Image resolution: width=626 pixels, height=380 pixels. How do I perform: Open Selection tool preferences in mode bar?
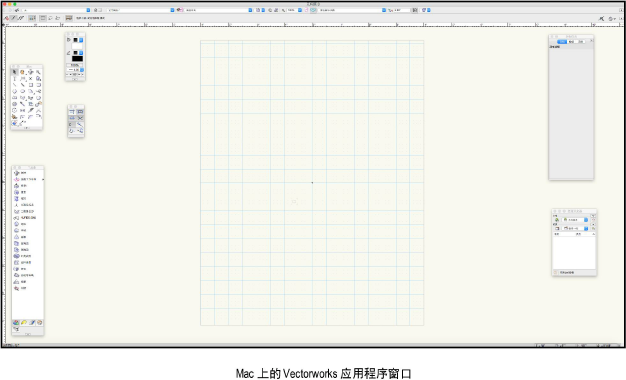pyautogui.click(x=69, y=18)
